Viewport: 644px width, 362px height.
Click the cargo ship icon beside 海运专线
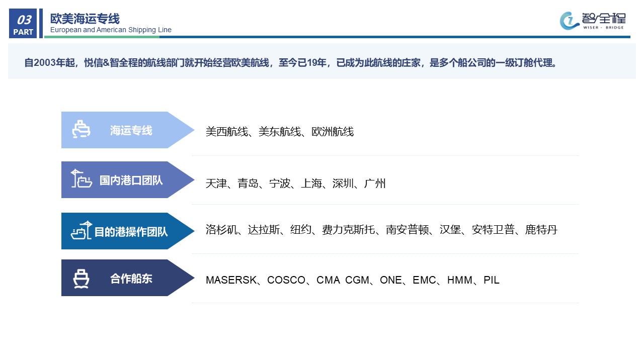tap(81, 129)
